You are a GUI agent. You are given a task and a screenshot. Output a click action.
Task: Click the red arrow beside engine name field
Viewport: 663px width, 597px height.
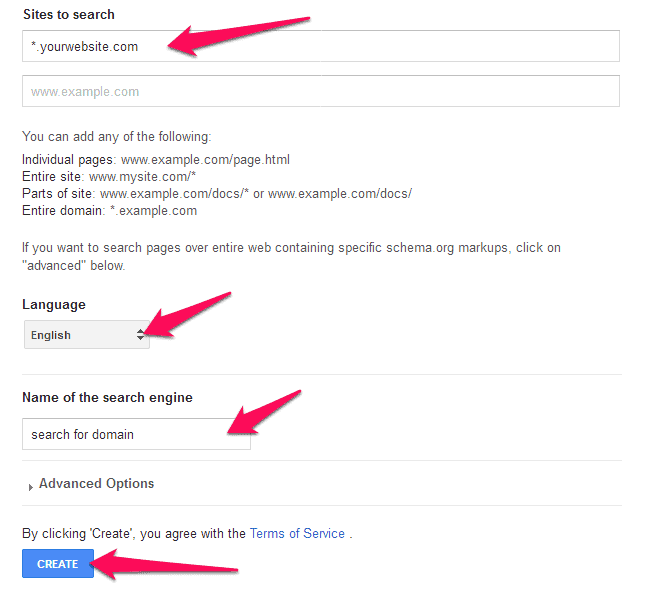pos(263,412)
